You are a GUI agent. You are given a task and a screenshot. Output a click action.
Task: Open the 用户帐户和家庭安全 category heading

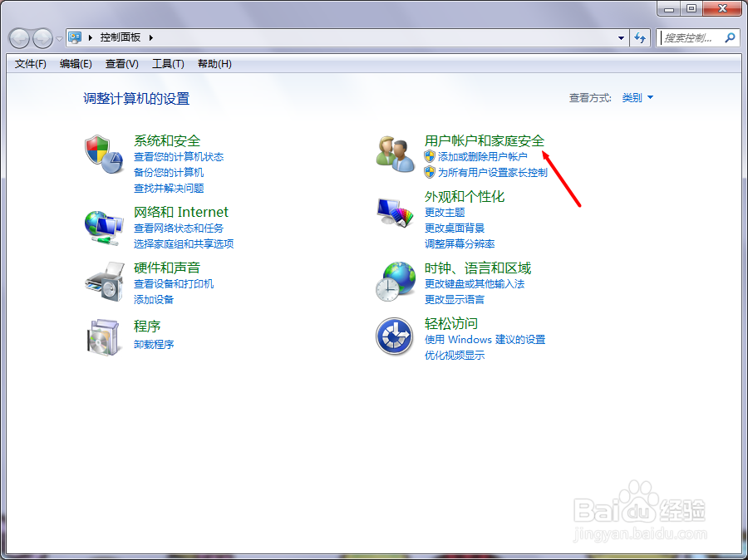click(485, 140)
